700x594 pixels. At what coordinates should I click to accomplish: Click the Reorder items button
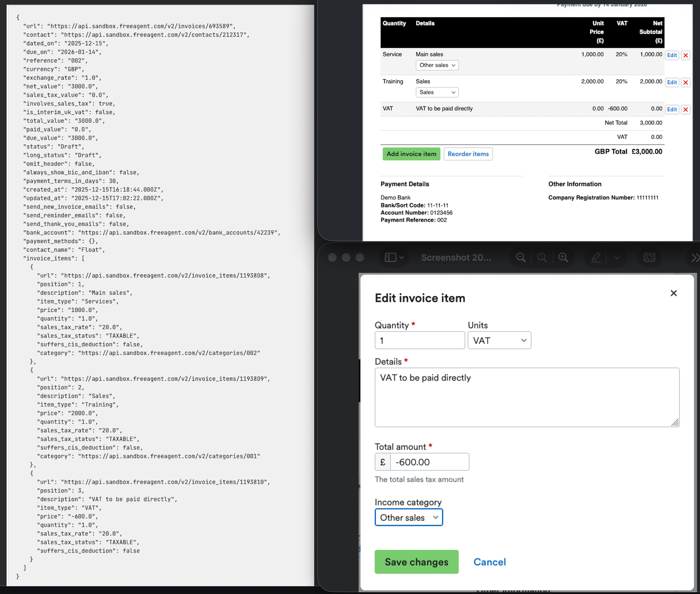(x=468, y=154)
